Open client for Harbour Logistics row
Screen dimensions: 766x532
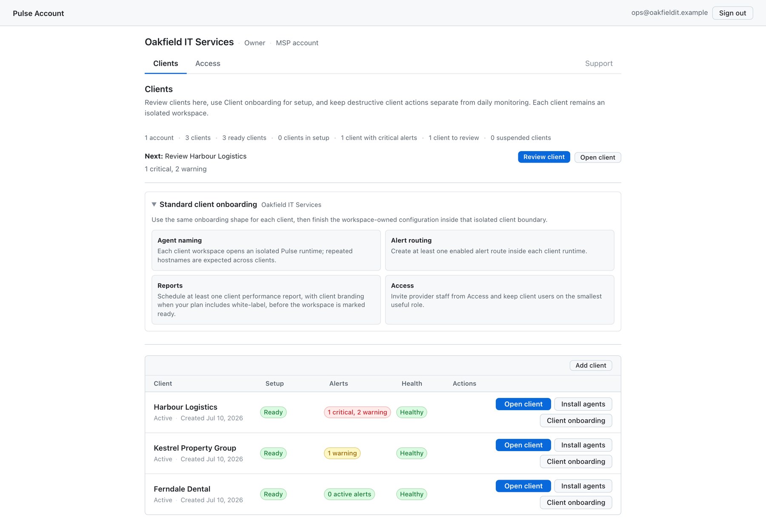pos(523,404)
